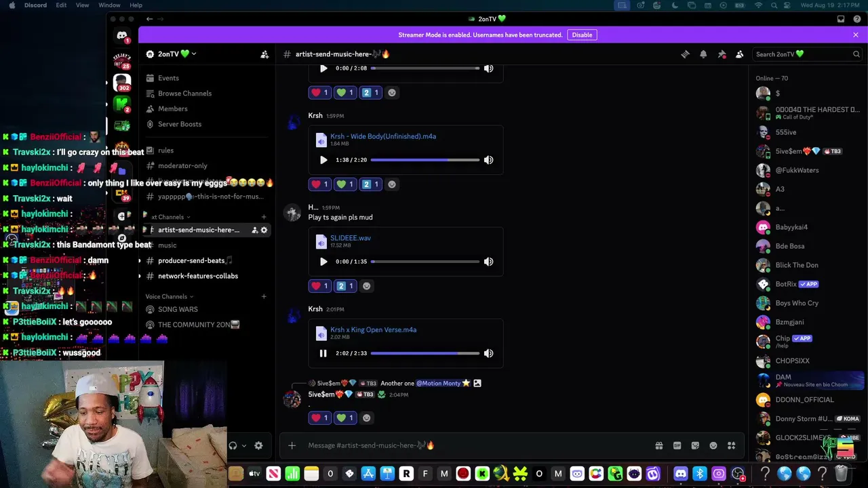
Task: Open the sticker picker
Action: (x=695, y=445)
